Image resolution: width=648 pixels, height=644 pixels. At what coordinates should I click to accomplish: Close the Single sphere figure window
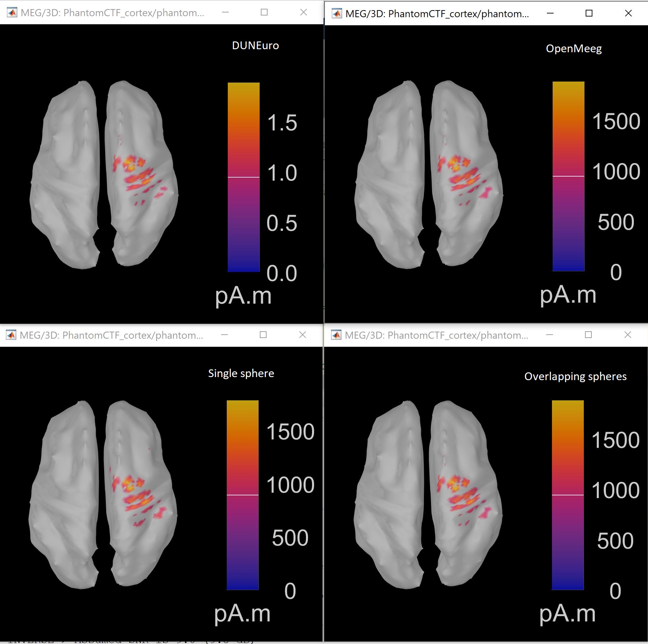coord(302,335)
